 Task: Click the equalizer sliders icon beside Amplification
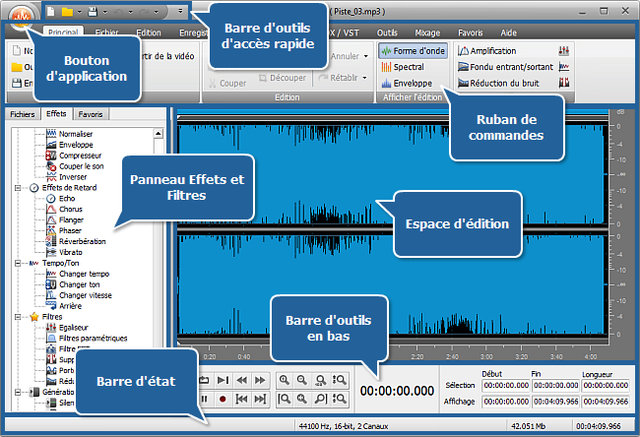point(564,51)
